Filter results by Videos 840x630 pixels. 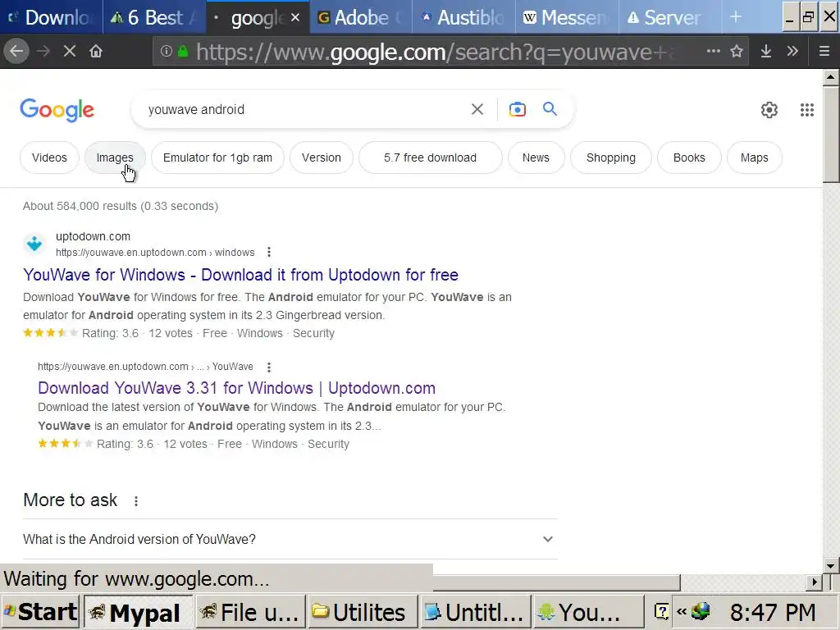coord(49,157)
